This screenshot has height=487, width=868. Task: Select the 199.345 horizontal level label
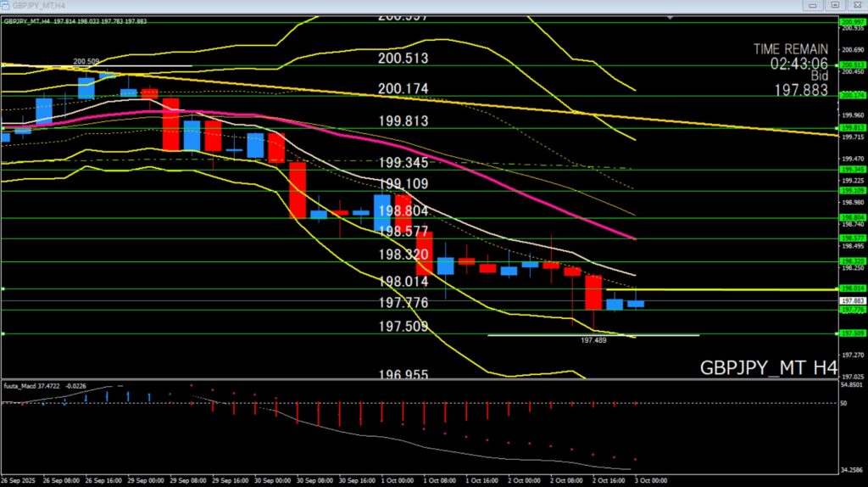coord(403,162)
